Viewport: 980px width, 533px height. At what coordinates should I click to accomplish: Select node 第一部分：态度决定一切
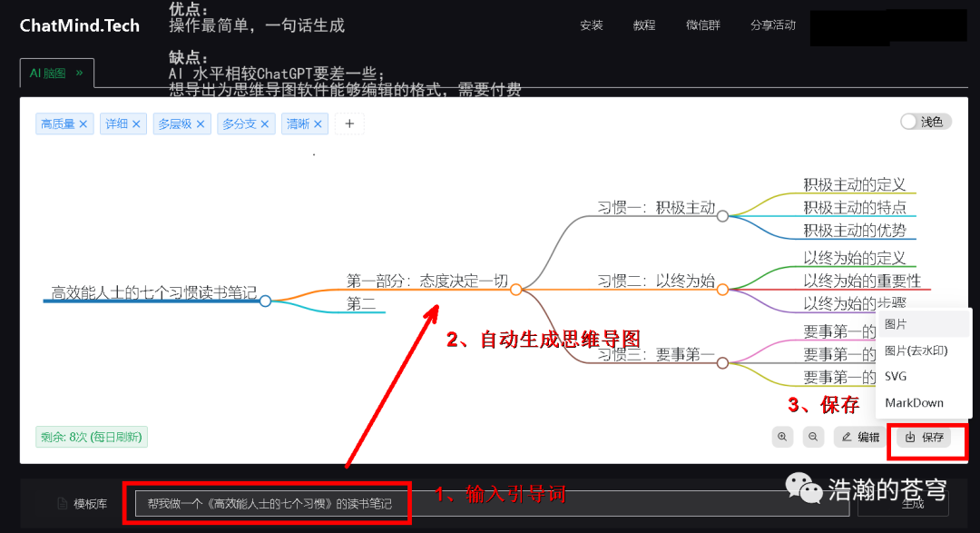pos(427,281)
